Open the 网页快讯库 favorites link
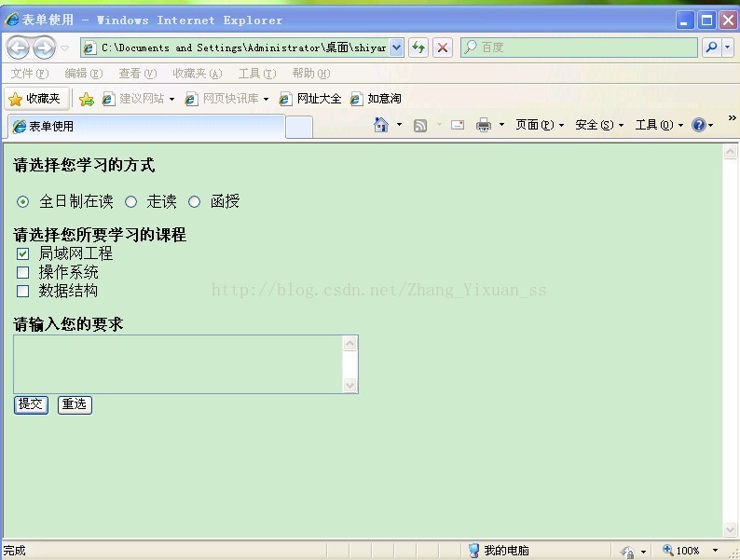 coord(227,99)
